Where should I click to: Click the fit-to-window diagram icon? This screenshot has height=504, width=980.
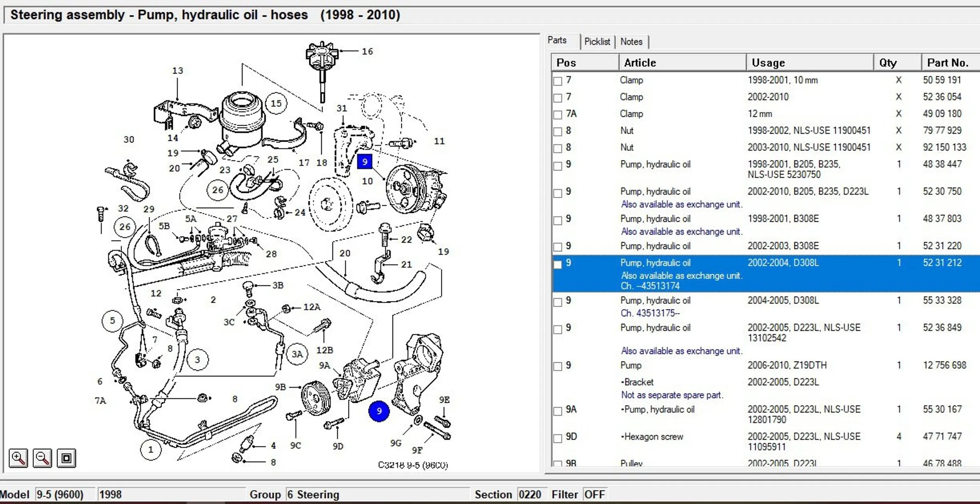(66, 458)
